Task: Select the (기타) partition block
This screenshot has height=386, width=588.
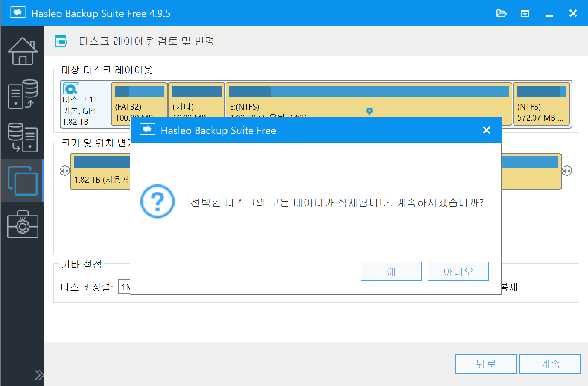Action: coord(197,101)
